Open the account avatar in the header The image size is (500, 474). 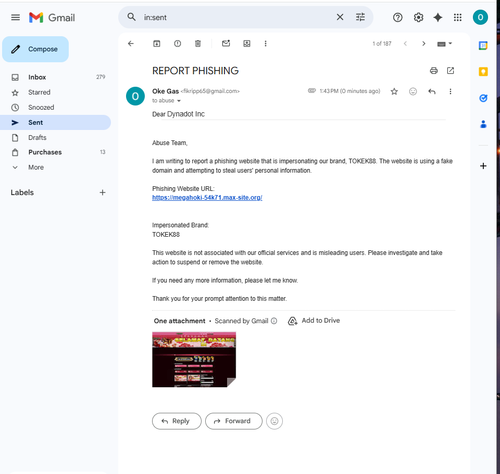480,17
